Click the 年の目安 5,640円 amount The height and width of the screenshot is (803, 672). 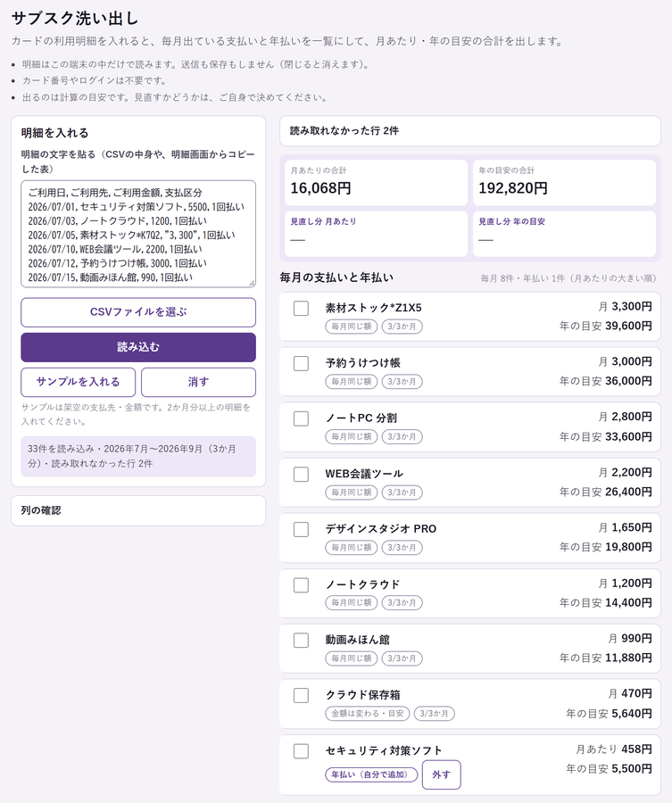point(609,714)
